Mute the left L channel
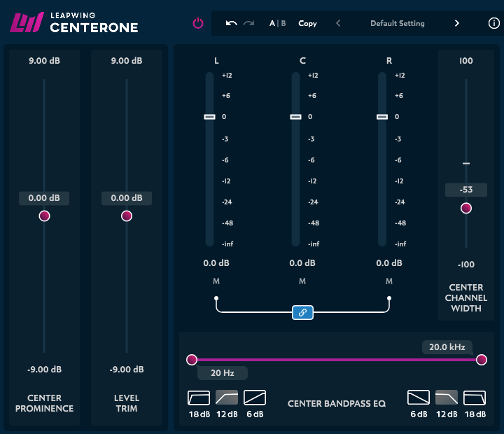The image size is (504, 434). click(x=216, y=281)
